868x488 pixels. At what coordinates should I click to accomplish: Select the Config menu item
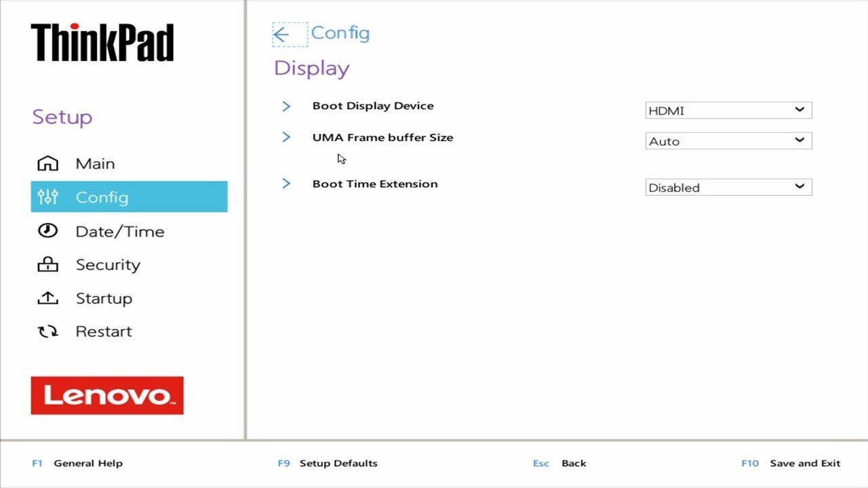point(129,197)
